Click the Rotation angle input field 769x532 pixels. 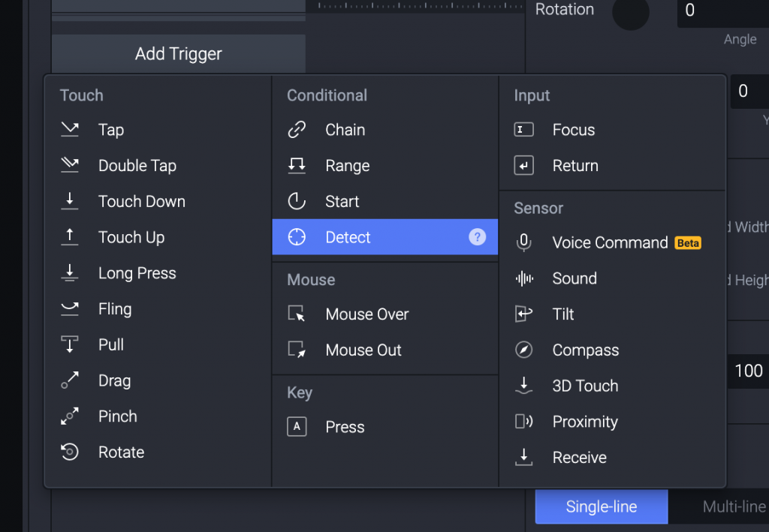coord(721,11)
